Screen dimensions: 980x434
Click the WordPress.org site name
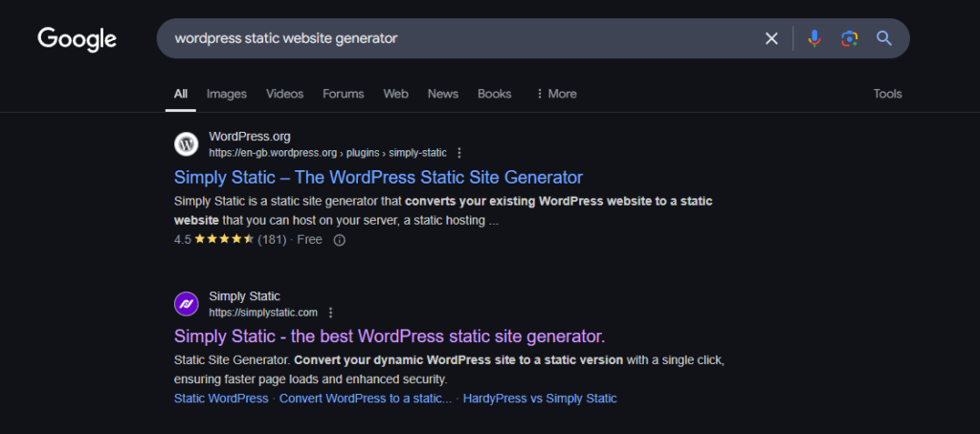[x=250, y=136]
